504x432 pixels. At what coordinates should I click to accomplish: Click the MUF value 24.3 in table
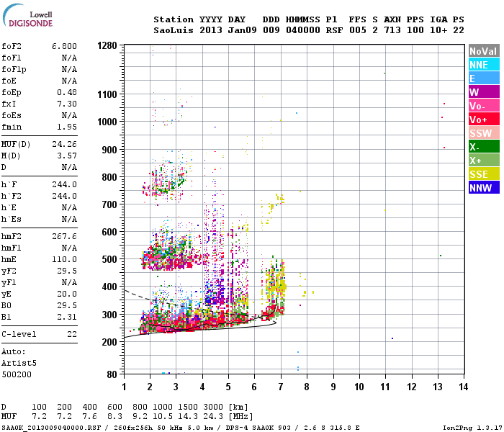click(x=213, y=416)
